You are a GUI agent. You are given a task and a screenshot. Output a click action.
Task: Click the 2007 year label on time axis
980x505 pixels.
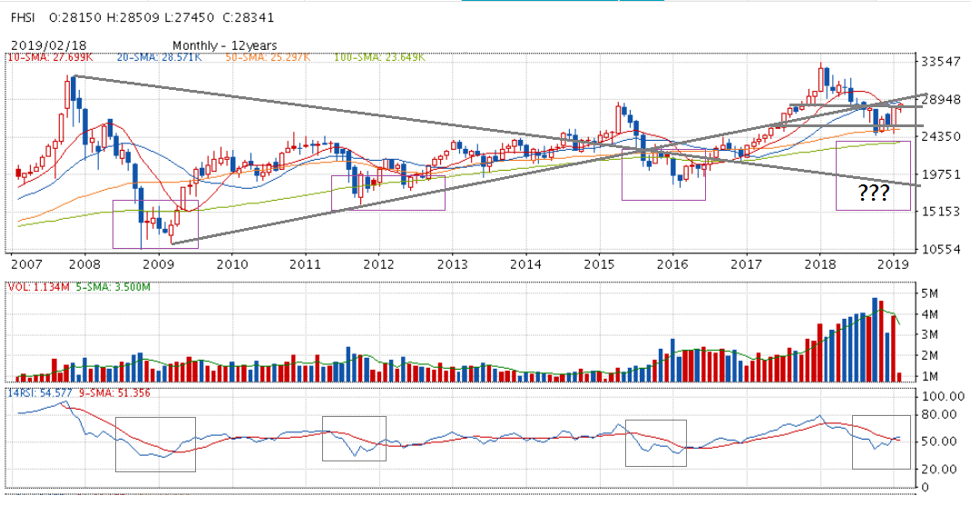click(25, 264)
